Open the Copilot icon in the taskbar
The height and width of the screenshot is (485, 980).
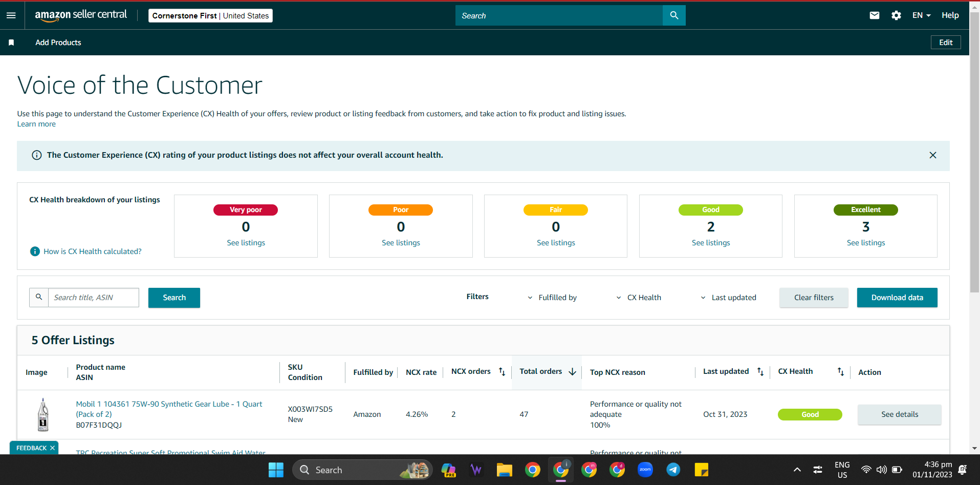click(448, 470)
